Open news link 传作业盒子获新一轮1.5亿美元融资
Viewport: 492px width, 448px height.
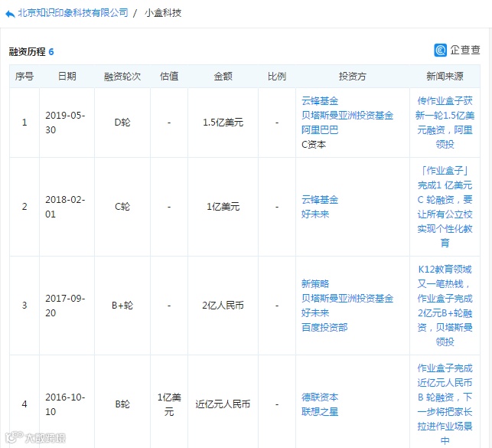click(445, 123)
